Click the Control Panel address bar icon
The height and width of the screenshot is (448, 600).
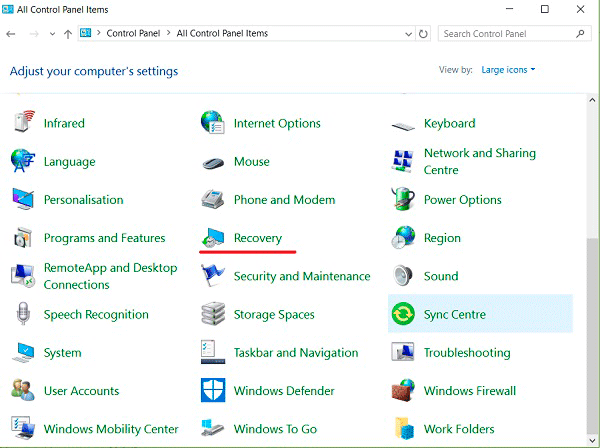click(x=85, y=33)
